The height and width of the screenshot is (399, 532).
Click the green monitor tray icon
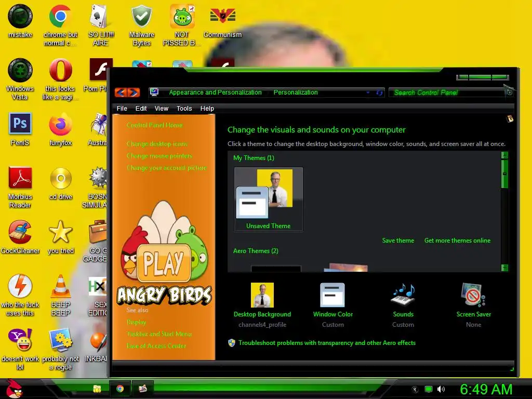point(429,389)
